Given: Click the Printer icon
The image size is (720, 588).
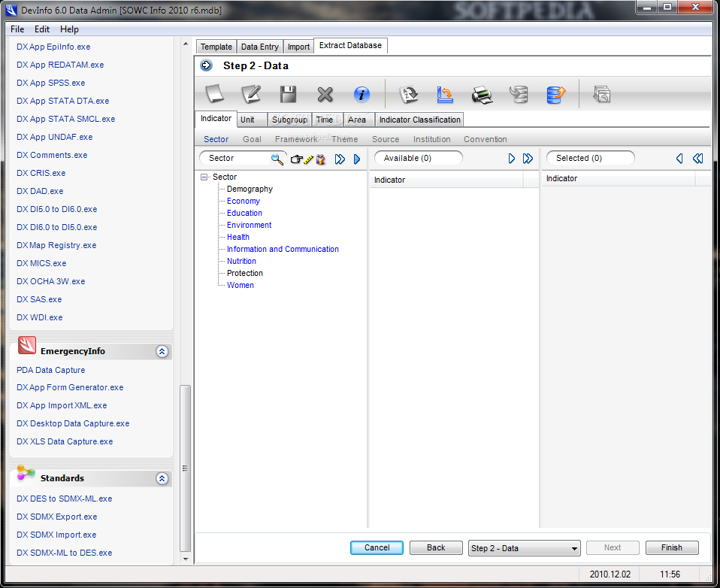Looking at the screenshot, I should [x=483, y=95].
